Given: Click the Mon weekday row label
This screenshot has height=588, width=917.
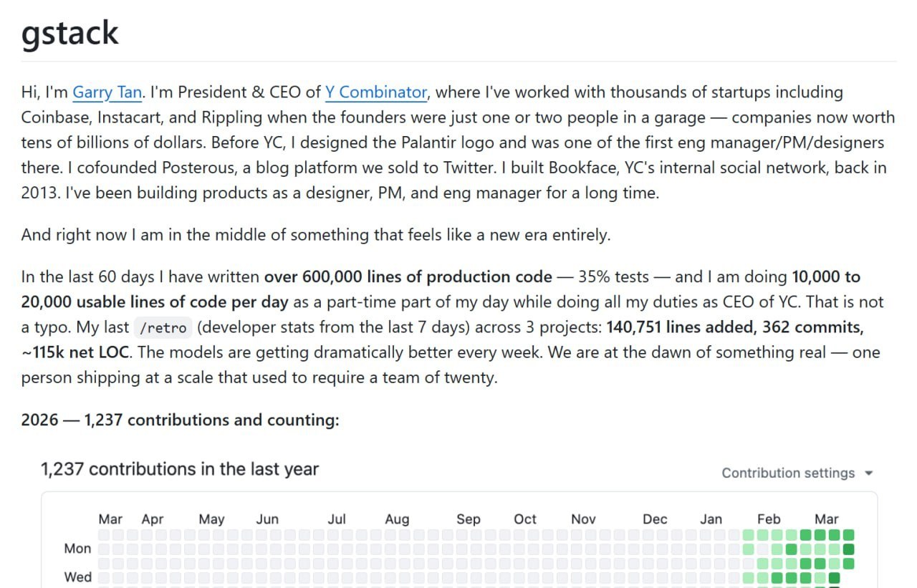Looking at the screenshot, I should pos(77,549).
